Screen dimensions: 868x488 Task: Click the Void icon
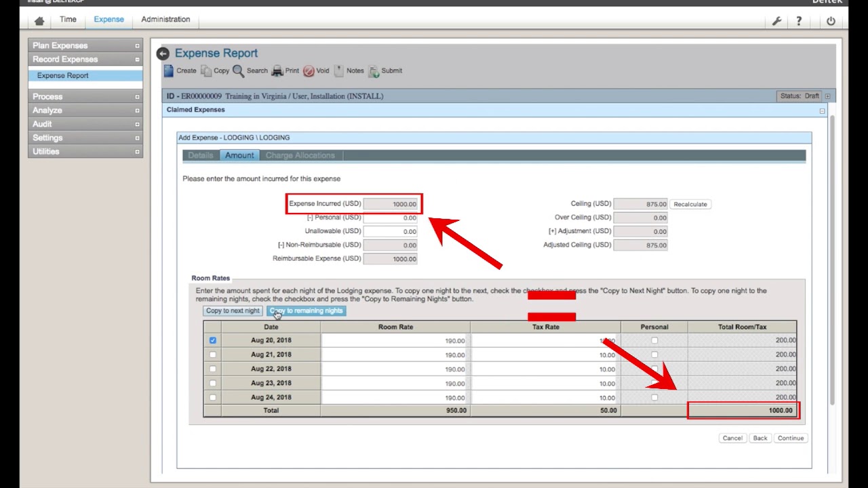pos(309,70)
